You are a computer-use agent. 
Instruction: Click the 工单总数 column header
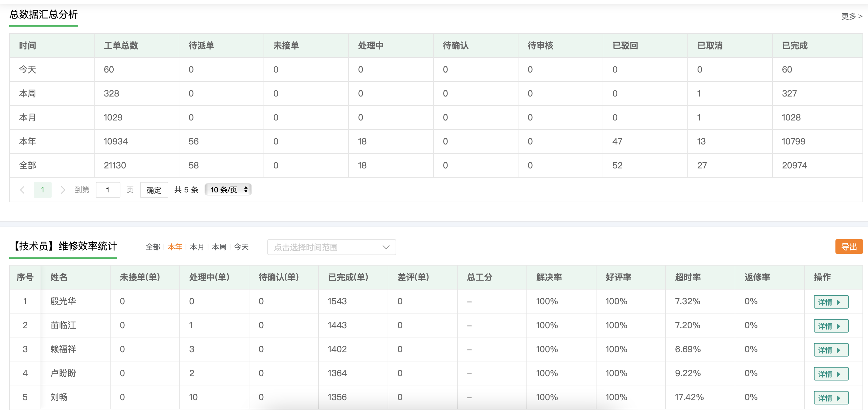121,45
